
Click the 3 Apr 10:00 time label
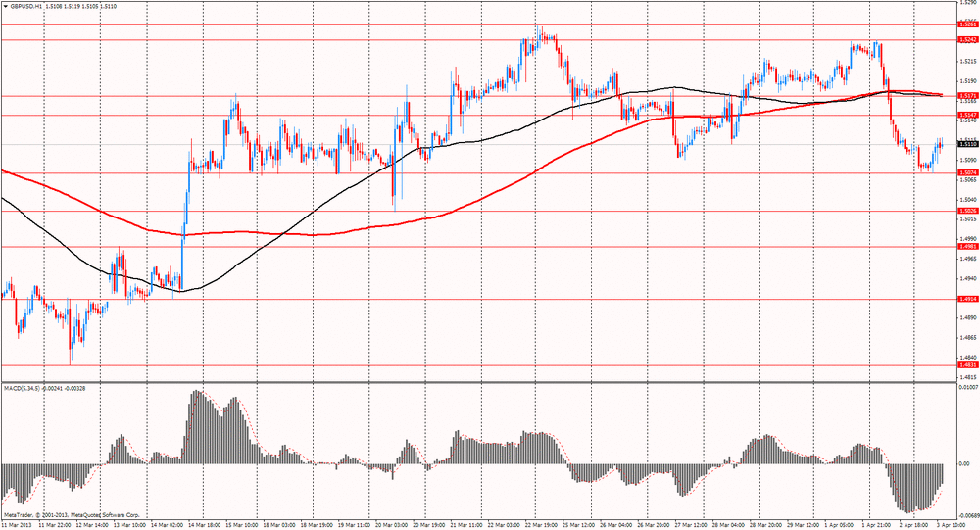(x=950, y=526)
